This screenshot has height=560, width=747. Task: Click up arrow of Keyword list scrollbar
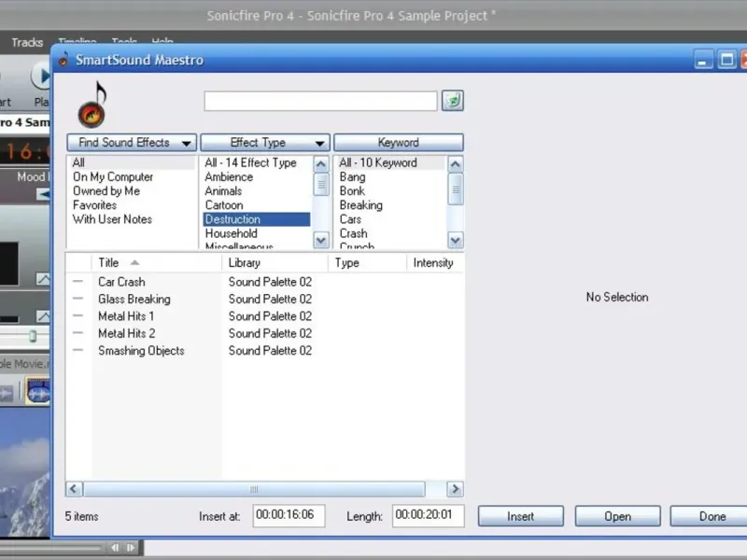click(x=456, y=164)
